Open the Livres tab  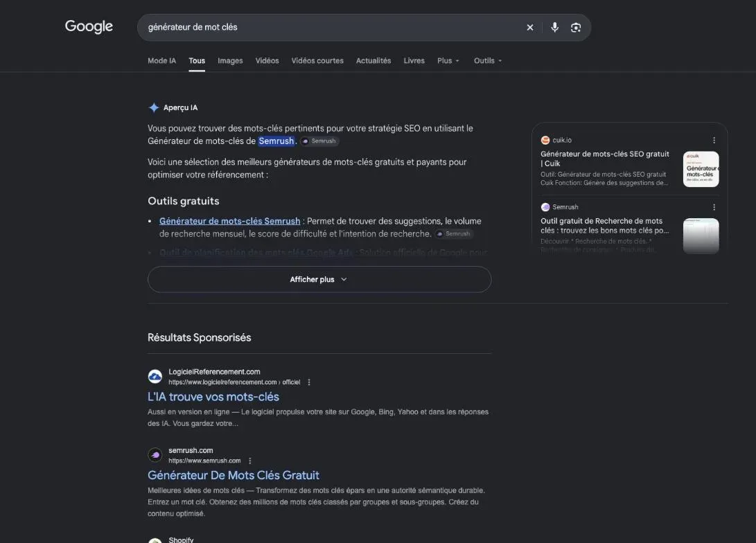click(x=414, y=61)
